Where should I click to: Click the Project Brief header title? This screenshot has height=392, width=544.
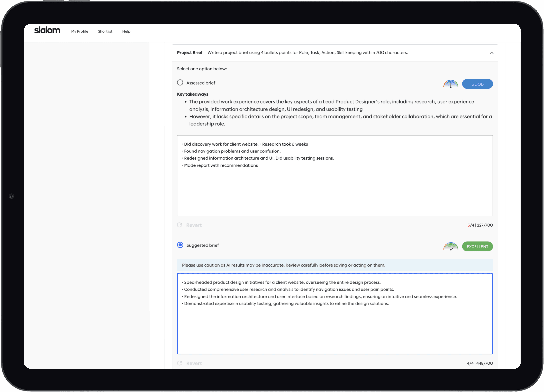(190, 52)
